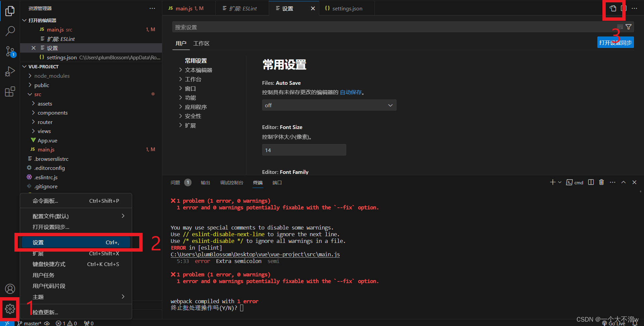Close the terminal panel
This screenshot has width=644, height=326.
pyautogui.click(x=634, y=182)
